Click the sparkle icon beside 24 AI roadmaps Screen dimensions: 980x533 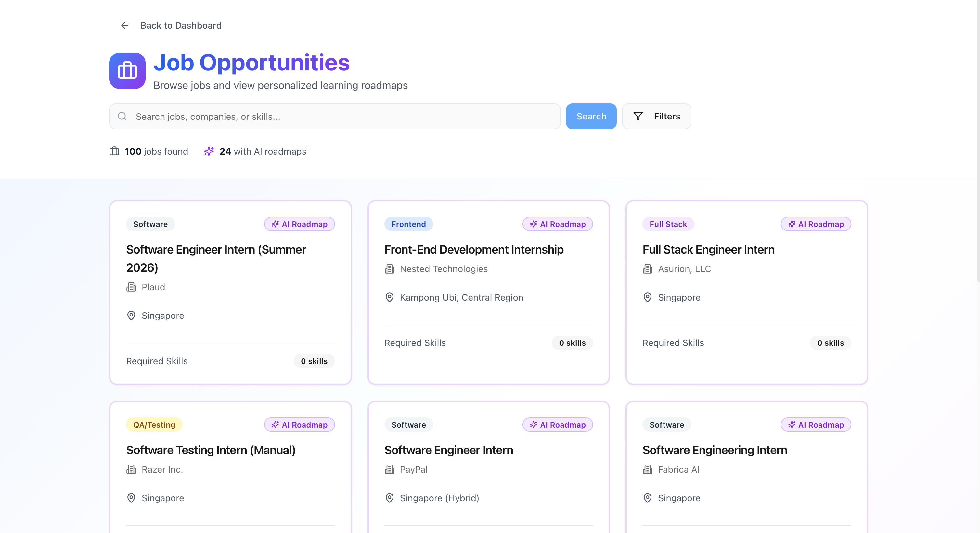point(209,151)
